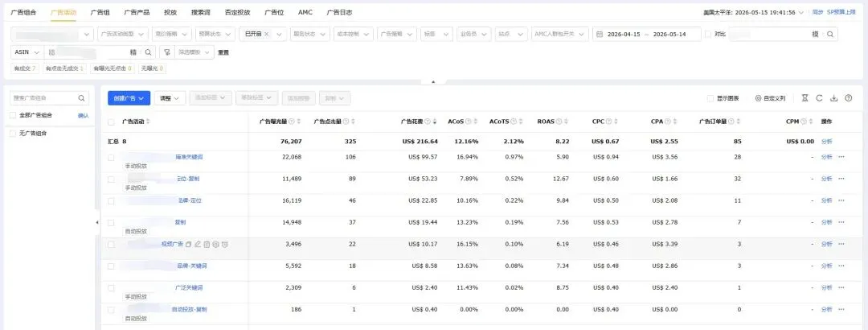Viewport: 868px width, 330px height.
Task: Go to the 否定投放 tab
Action: coord(237,12)
